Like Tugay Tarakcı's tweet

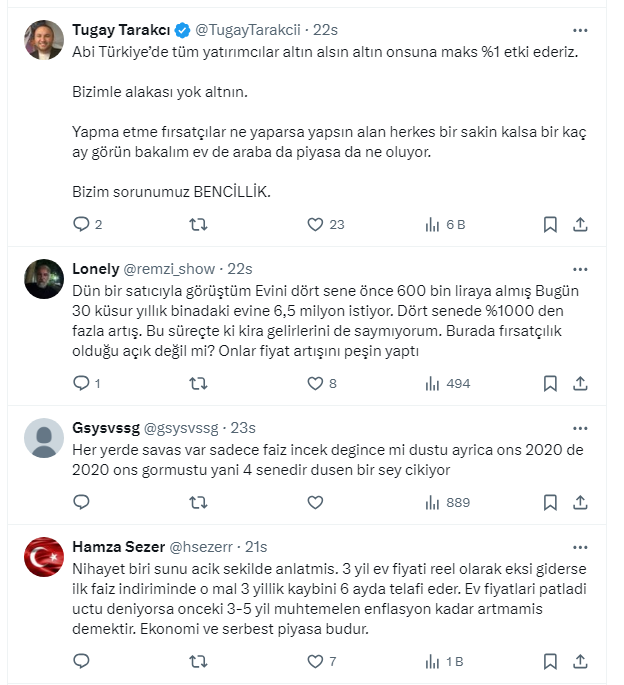[x=315, y=225]
